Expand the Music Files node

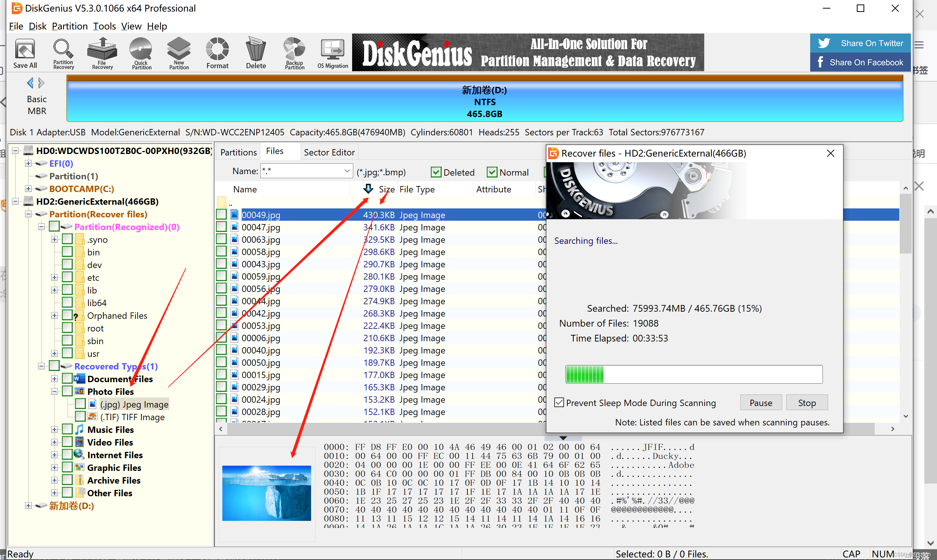coord(54,430)
